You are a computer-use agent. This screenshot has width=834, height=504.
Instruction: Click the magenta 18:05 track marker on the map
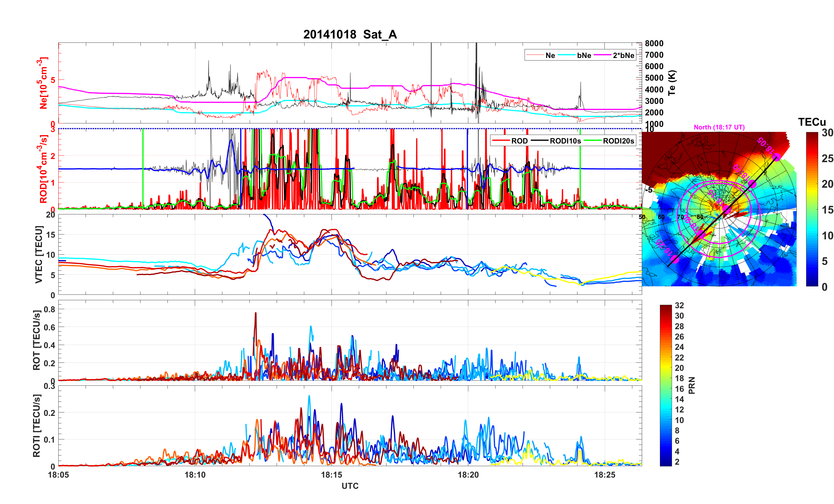click(x=777, y=157)
